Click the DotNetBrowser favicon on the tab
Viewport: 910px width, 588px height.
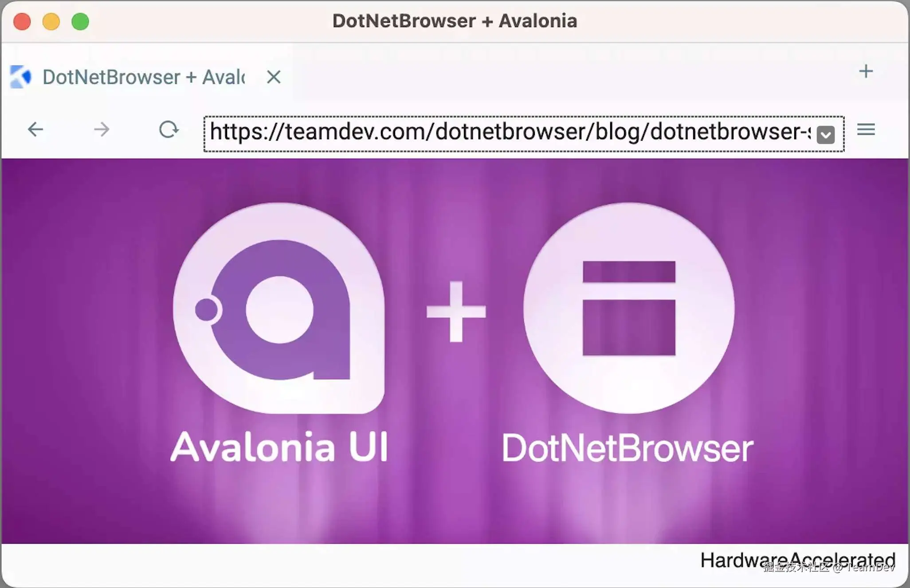pos(20,77)
